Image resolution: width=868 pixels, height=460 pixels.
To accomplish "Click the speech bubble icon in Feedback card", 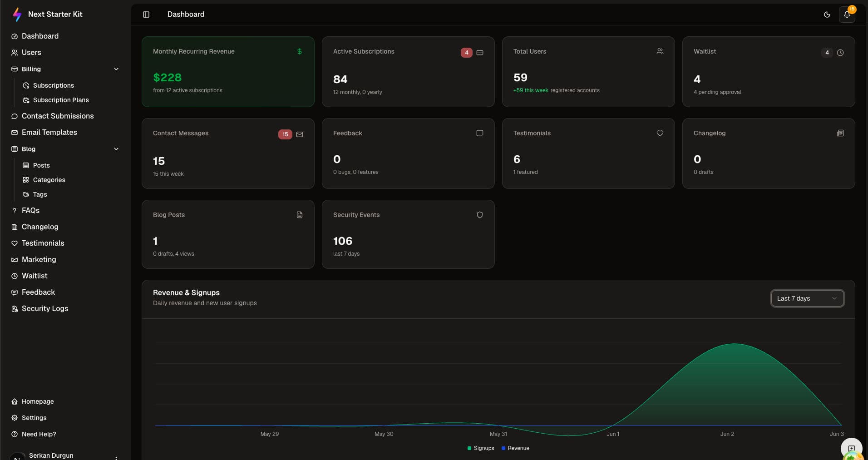I will (x=480, y=133).
